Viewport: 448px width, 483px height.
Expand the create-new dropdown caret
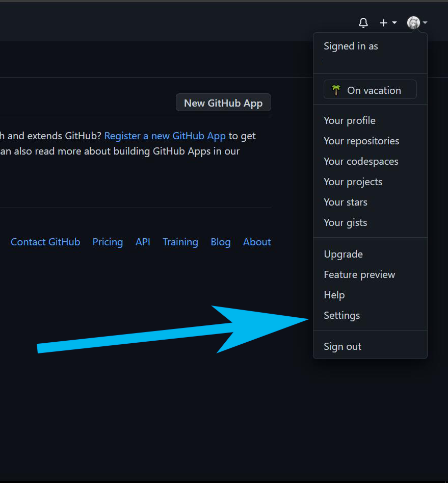(x=394, y=22)
